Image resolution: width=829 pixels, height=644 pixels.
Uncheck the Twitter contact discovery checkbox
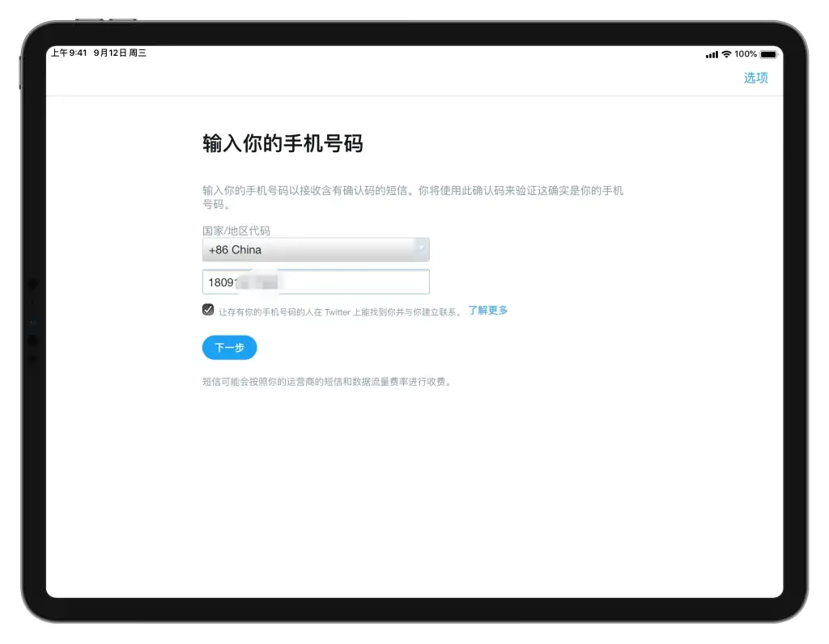click(208, 310)
